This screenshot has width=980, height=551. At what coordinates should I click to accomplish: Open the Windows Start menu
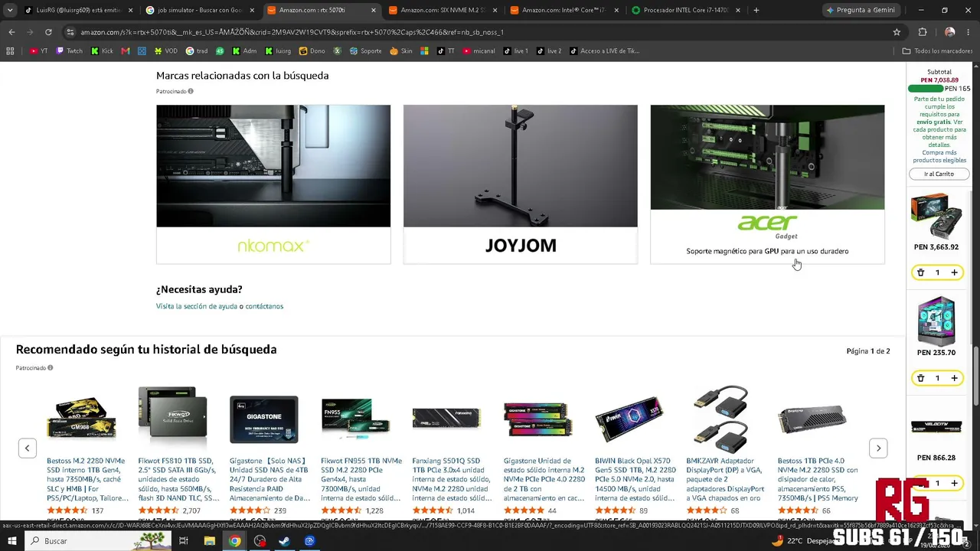(x=11, y=541)
